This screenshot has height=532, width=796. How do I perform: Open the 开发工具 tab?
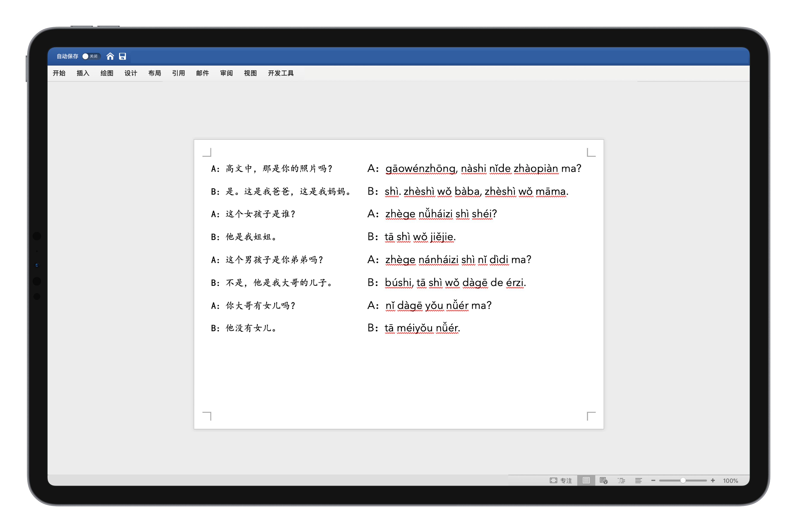pyautogui.click(x=281, y=73)
